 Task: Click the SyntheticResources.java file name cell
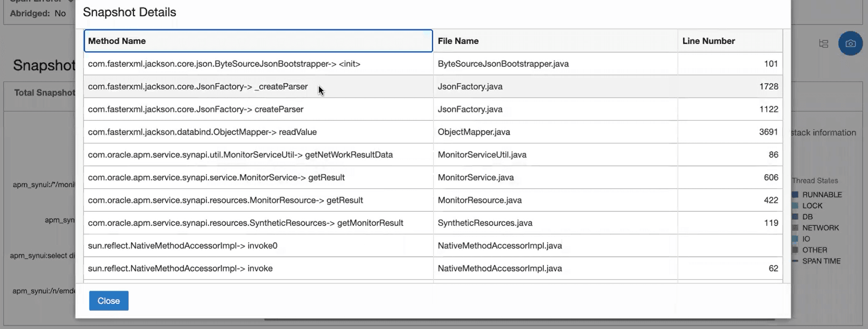click(485, 223)
